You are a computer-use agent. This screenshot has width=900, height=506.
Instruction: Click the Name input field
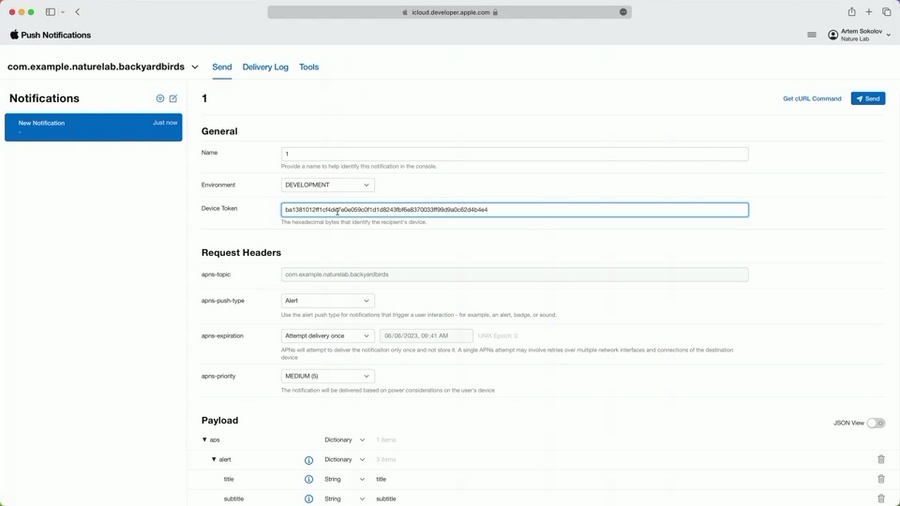tap(514, 154)
